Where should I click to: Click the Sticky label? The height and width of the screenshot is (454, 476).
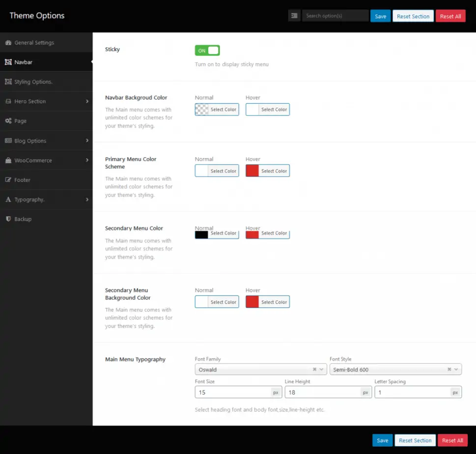tap(112, 49)
